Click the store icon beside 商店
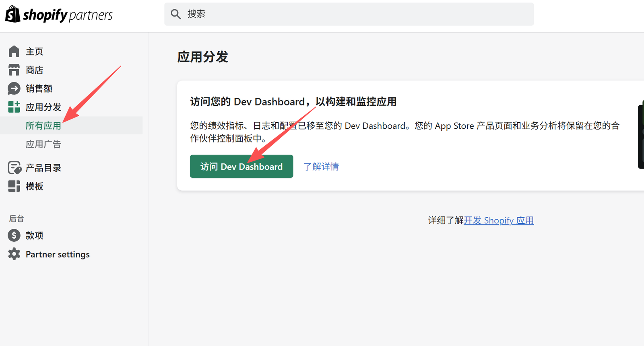 point(14,70)
